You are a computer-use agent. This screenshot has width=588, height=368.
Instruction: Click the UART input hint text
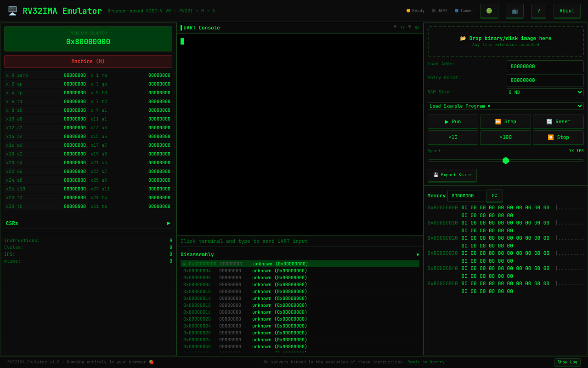[x=244, y=241]
